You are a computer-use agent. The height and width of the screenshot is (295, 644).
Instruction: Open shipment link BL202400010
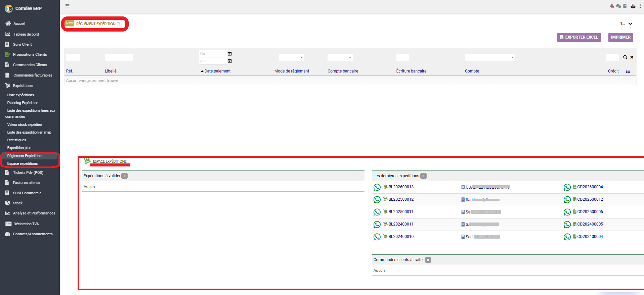coord(401,237)
